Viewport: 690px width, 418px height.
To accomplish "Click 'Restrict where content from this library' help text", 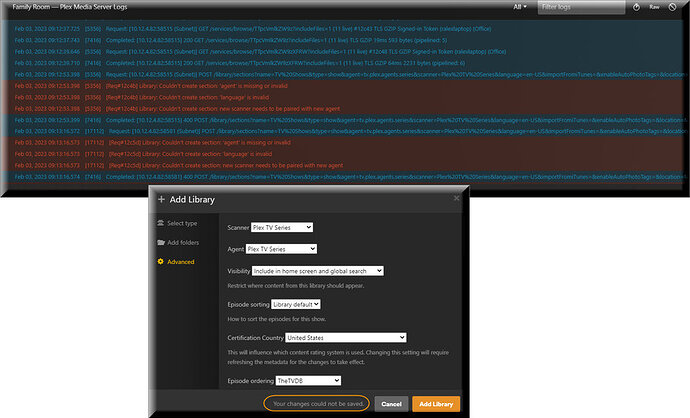I will (296, 286).
